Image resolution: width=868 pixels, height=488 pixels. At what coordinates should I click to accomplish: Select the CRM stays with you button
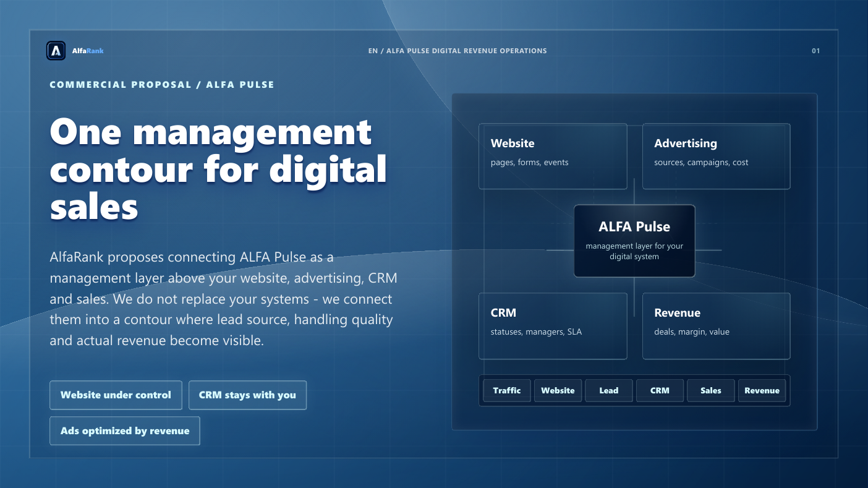point(247,395)
